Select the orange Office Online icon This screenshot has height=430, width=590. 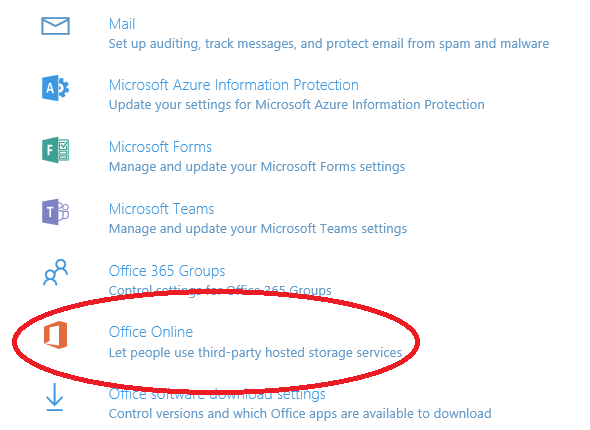55,335
